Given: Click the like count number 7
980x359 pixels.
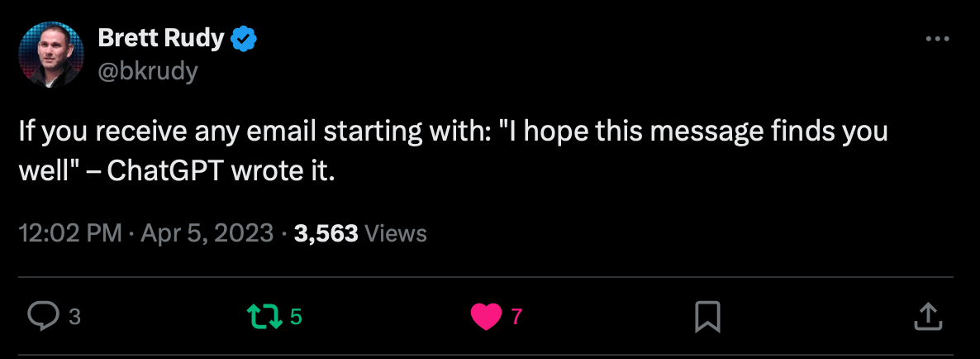Looking at the screenshot, I should [x=517, y=316].
